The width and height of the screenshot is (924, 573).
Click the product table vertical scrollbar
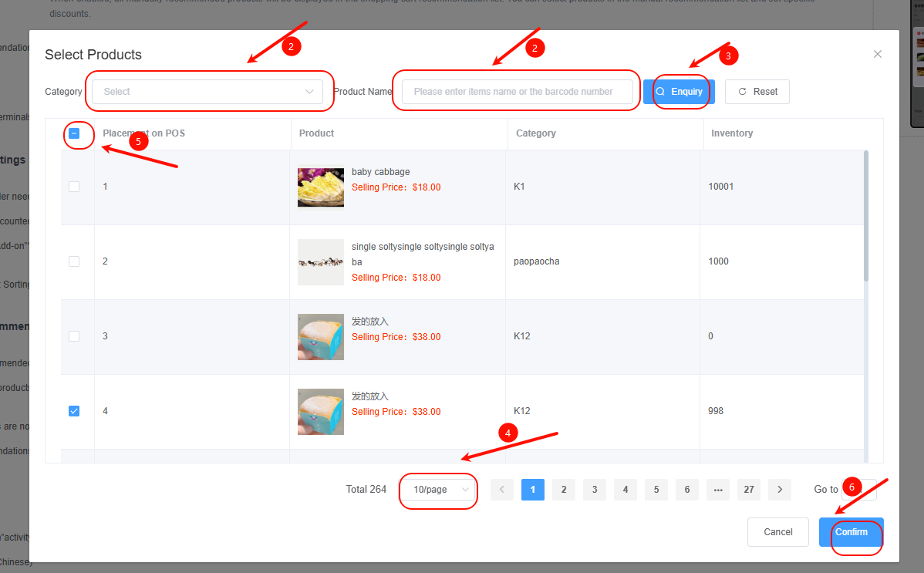click(x=866, y=216)
